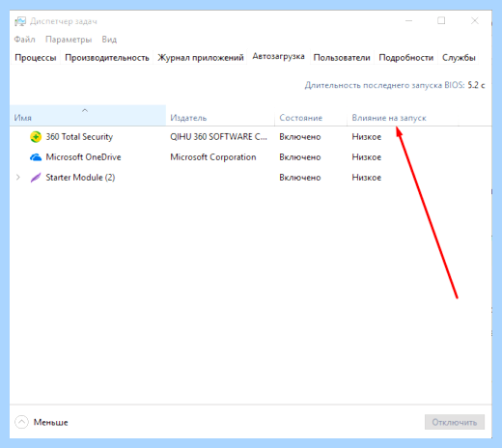Viewport: 502px width, 448px height.
Task: Go to the Пользователи tab
Action: pos(342,58)
